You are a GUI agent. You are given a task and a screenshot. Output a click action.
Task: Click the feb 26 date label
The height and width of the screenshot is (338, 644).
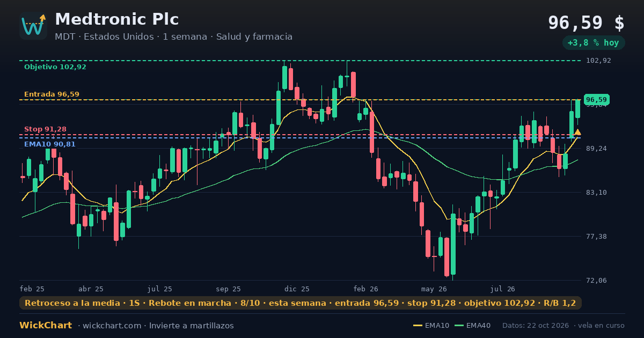[x=366, y=289]
